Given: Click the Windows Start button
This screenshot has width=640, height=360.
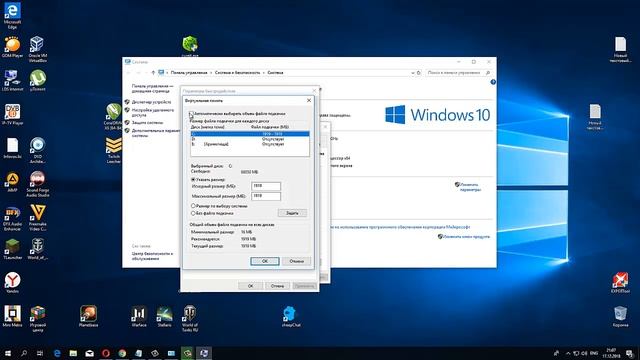Looking at the screenshot, I should click(x=8, y=353).
